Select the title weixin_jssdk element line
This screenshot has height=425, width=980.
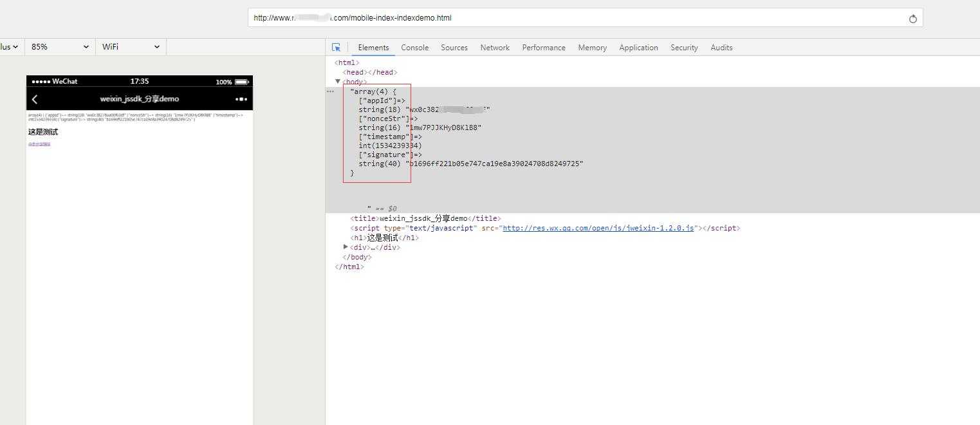[425, 218]
